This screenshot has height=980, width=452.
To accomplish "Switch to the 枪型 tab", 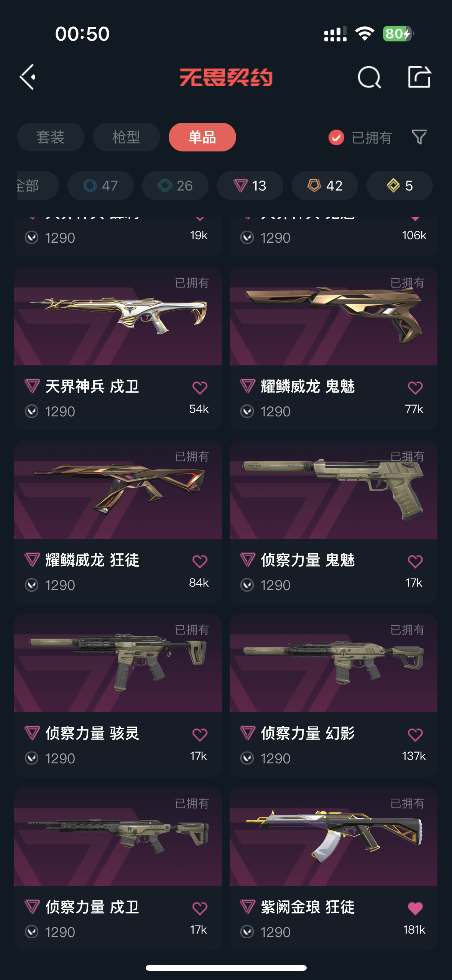I will [127, 137].
